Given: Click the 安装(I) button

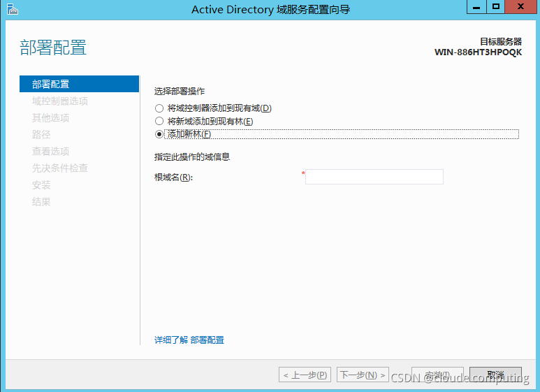Looking at the screenshot, I should [437, 375].
